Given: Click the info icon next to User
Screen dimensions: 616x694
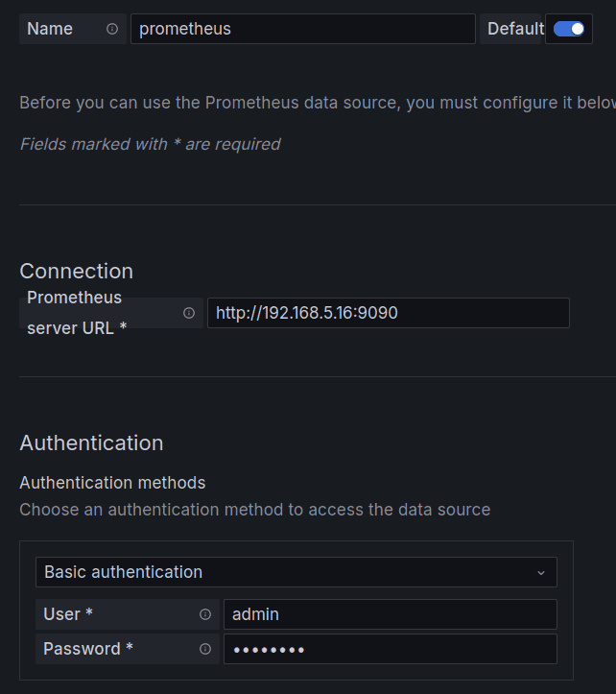Looking at the screenshot, I should coord(205,614).
